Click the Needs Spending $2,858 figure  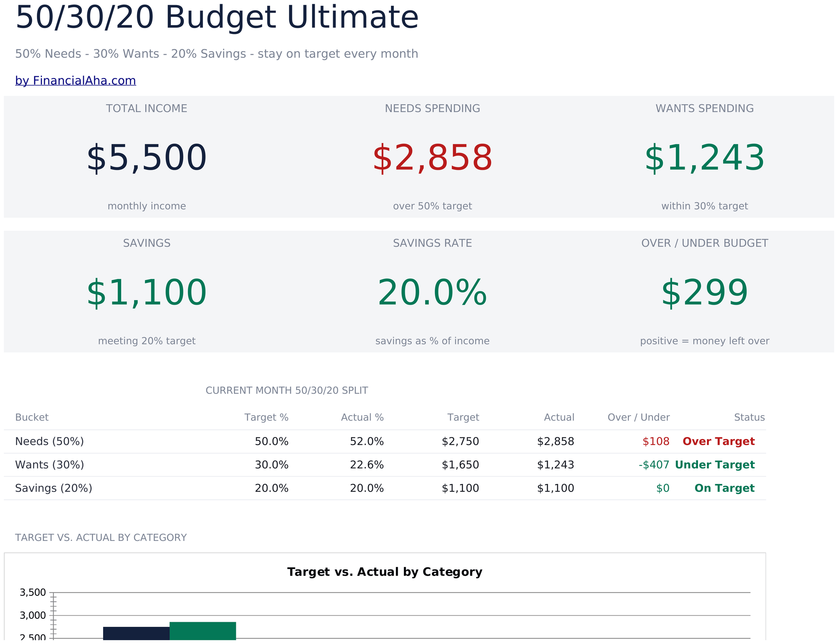(x=432, y=158)
